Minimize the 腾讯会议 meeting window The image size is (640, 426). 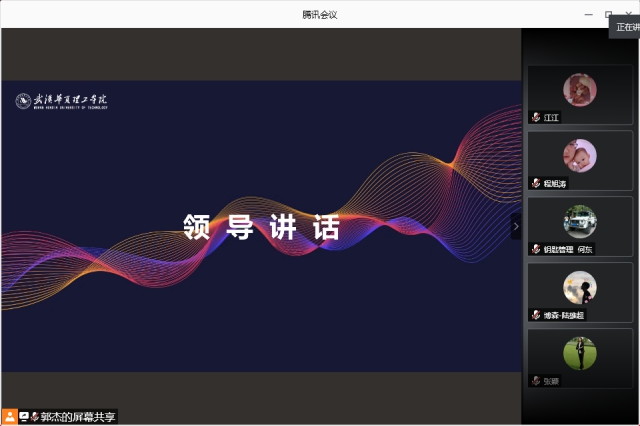pos(590,14)
